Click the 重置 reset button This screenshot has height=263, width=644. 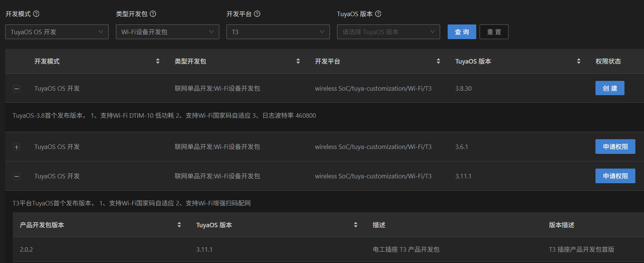point(494,32)
